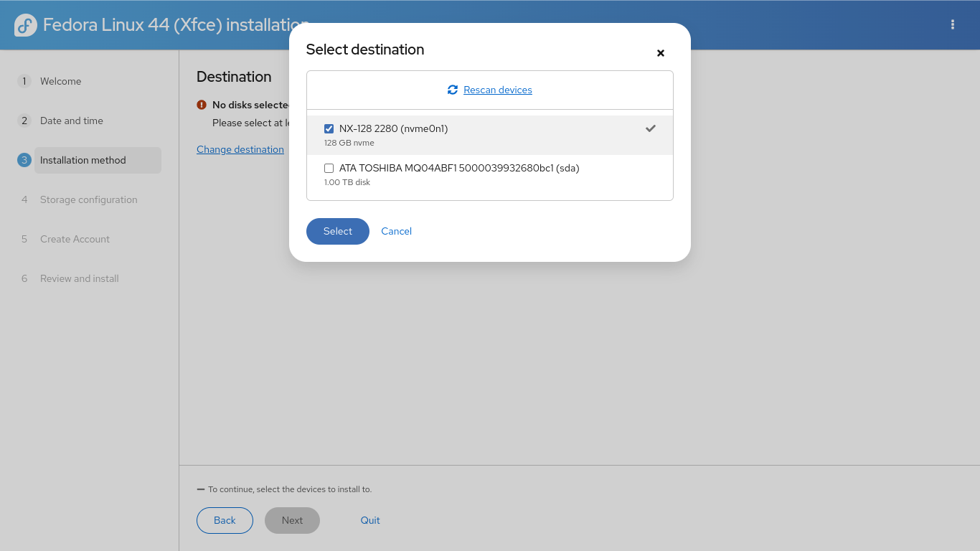Click the Fedora Linux 44 installation title
The height and width of the screenshot is (551, 980).
click(176, 25)
